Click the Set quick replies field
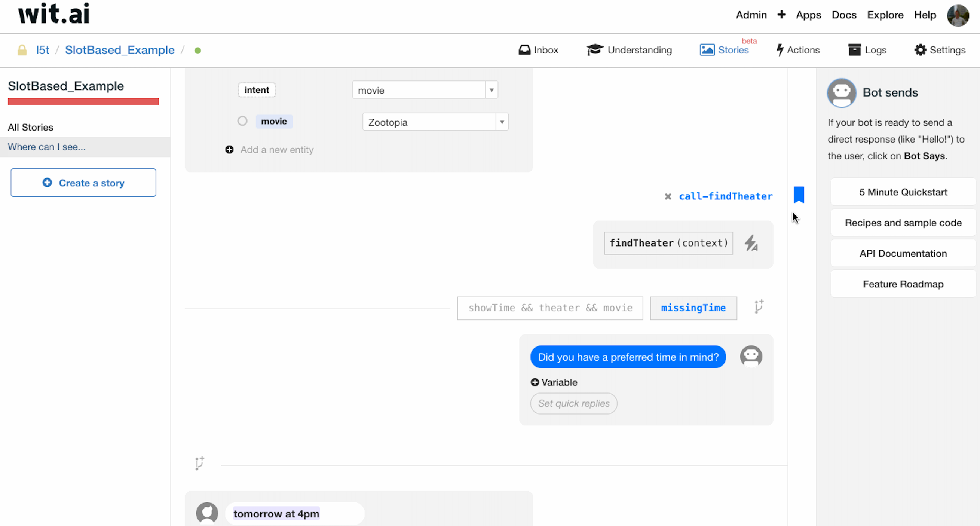Image resolution: width=980 pixels, height=526 pixels. [573, 403]
